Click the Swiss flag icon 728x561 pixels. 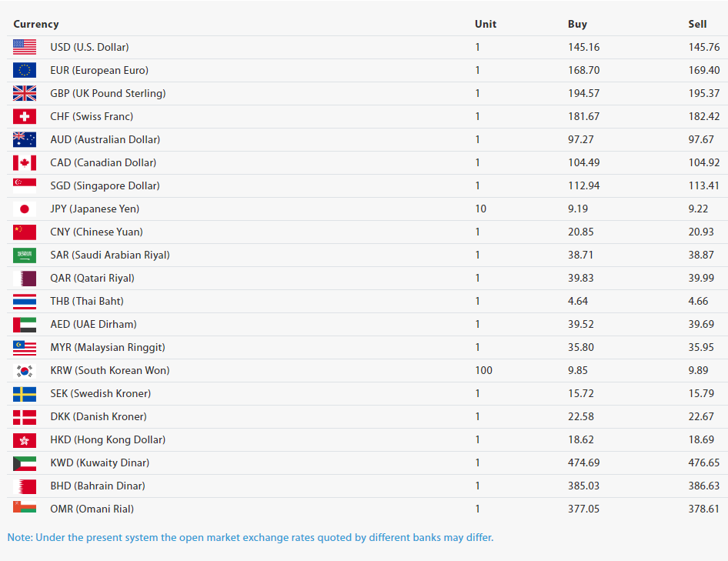(x=25, y=116)
